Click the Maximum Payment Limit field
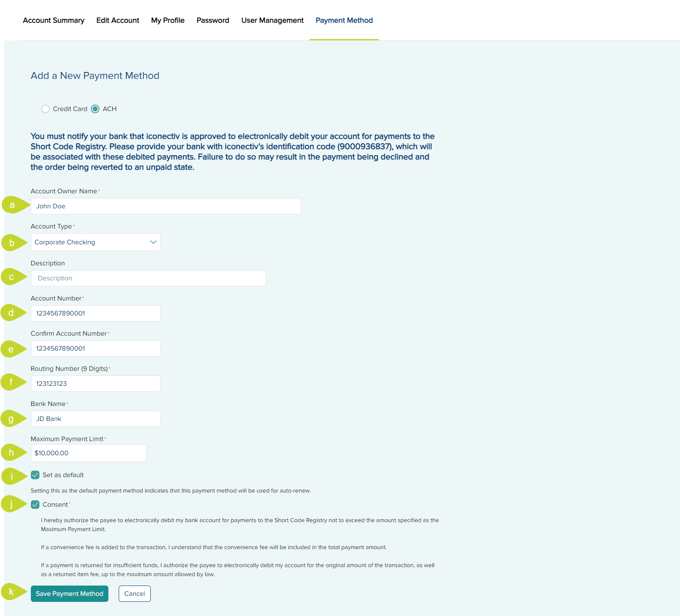Screen dimensions: 680x616 (89, 453)
